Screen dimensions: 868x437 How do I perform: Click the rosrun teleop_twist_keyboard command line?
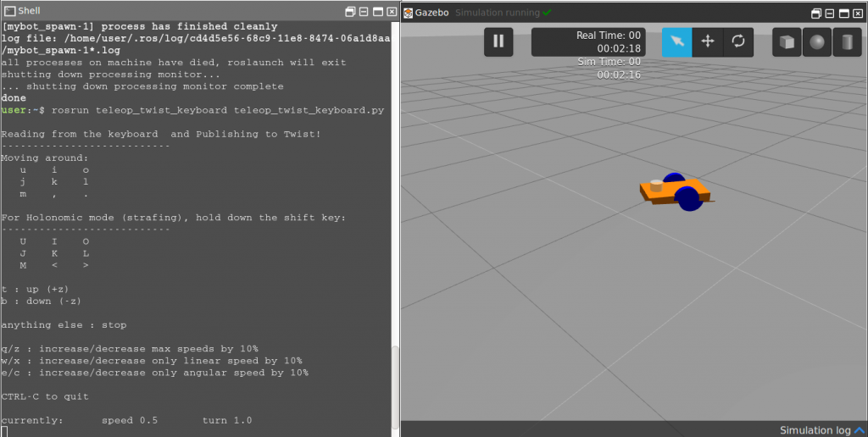(192, 110)
